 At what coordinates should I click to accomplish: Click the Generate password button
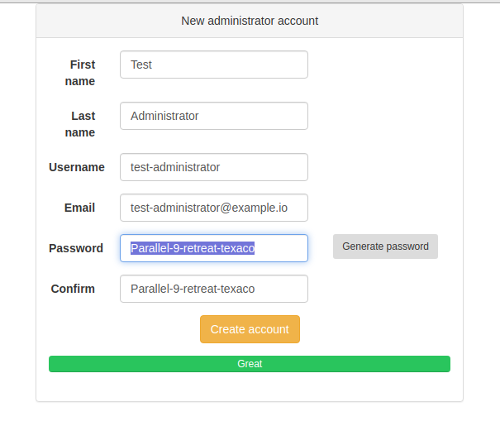click(385, 246)
